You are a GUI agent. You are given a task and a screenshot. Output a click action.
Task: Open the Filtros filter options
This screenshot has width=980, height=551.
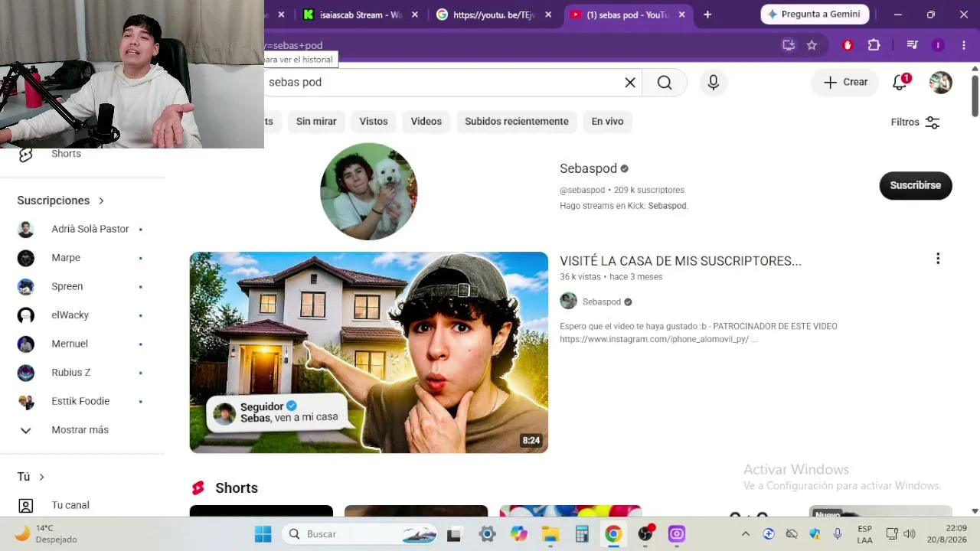click(916, 122)
